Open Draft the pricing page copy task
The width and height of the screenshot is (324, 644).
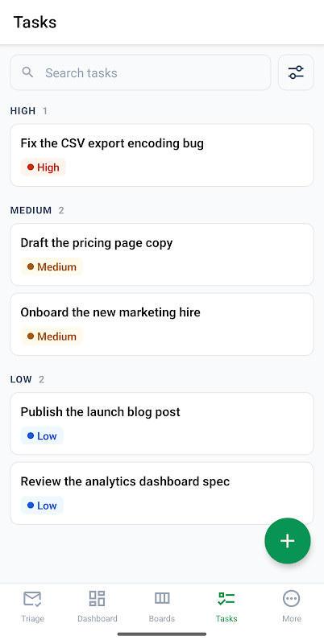(162, 254)
